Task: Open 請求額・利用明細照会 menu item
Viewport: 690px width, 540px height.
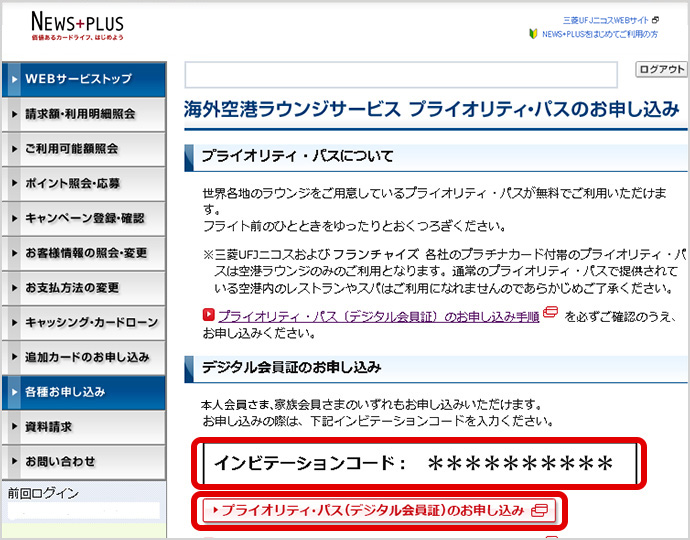Action: click(82, 114)
